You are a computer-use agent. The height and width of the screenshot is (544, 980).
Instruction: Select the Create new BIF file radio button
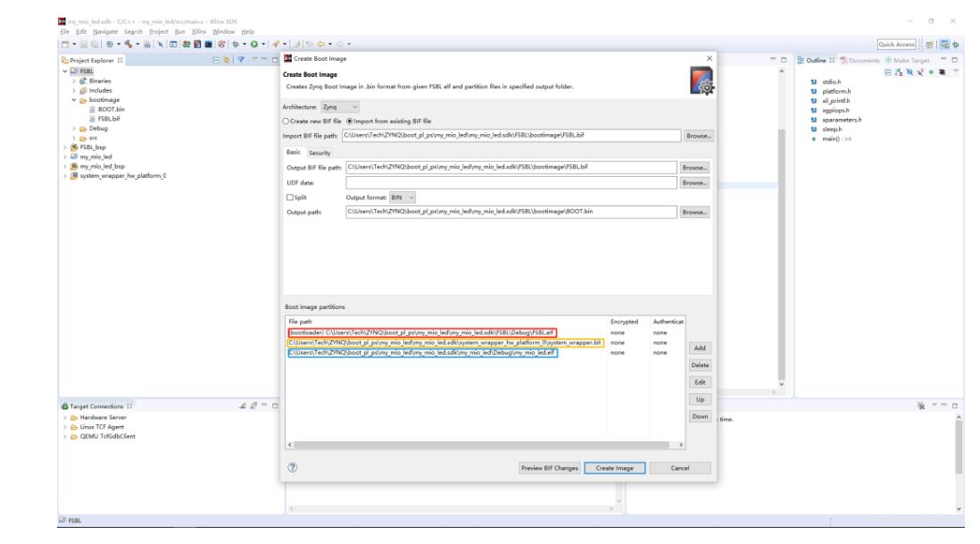click(287, 121)
